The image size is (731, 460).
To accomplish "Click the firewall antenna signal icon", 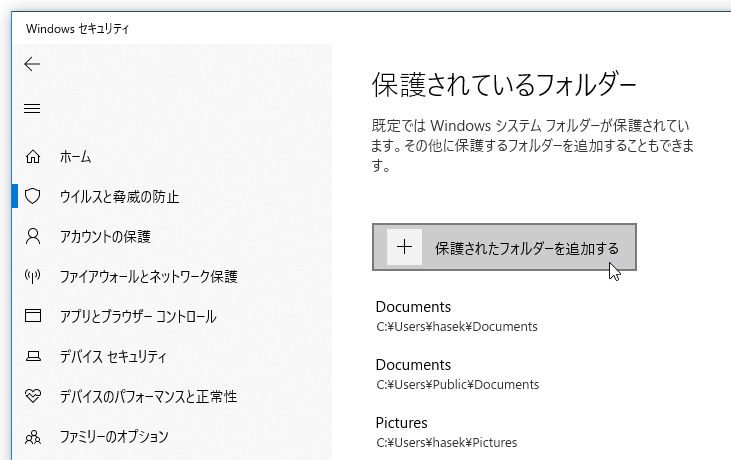I will coord(33,276).
